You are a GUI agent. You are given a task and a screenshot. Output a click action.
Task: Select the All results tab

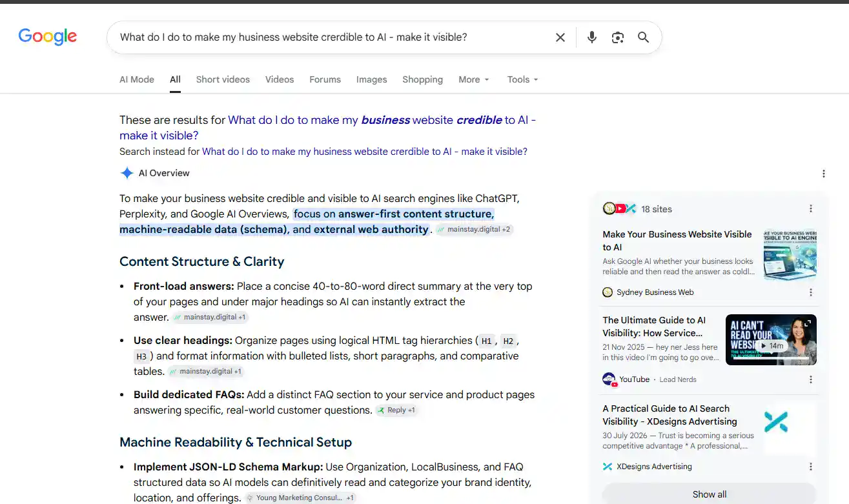(x=175, y=79)
